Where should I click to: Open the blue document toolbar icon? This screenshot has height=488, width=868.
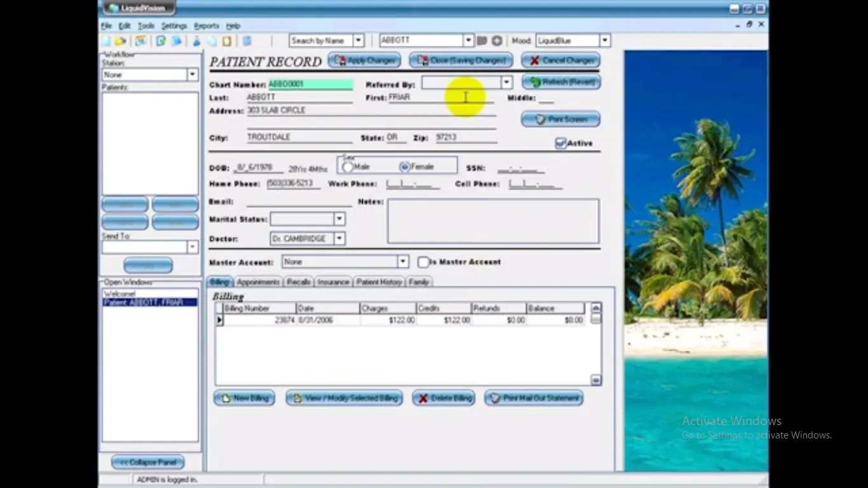[x=177, y=40]
